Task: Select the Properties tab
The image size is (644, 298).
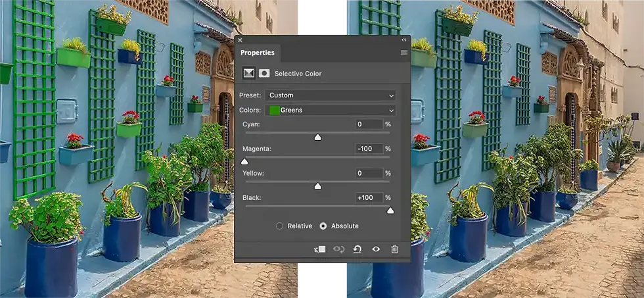Action: pos(258,53)
